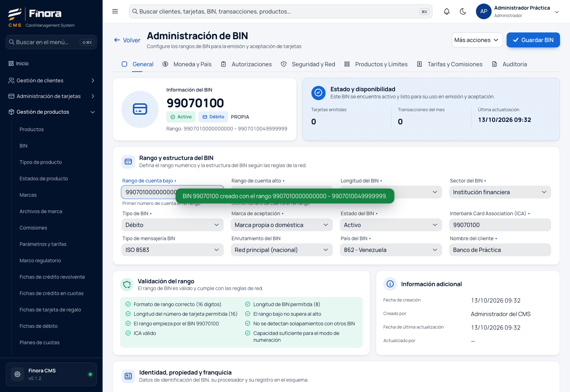Image resolution: width=570 pixels, height=392 pixels.
Task: Click the Validación del rango shield icon
Action: pos(127,284)
